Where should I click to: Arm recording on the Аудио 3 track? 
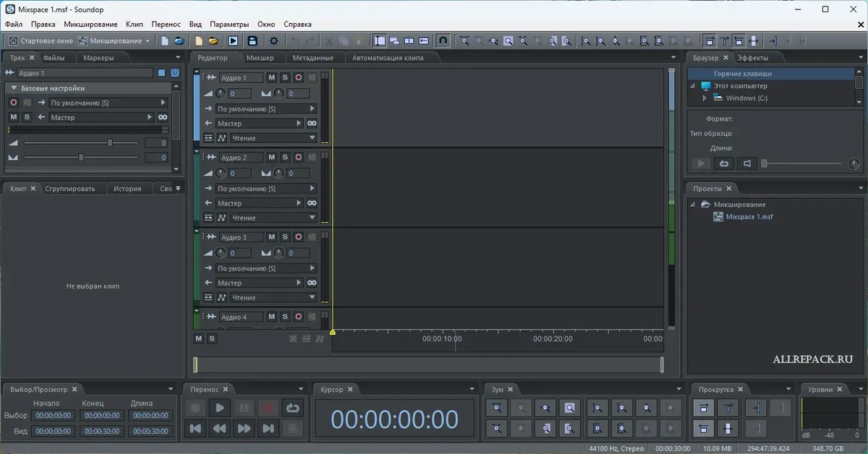(x=298, y=237)
